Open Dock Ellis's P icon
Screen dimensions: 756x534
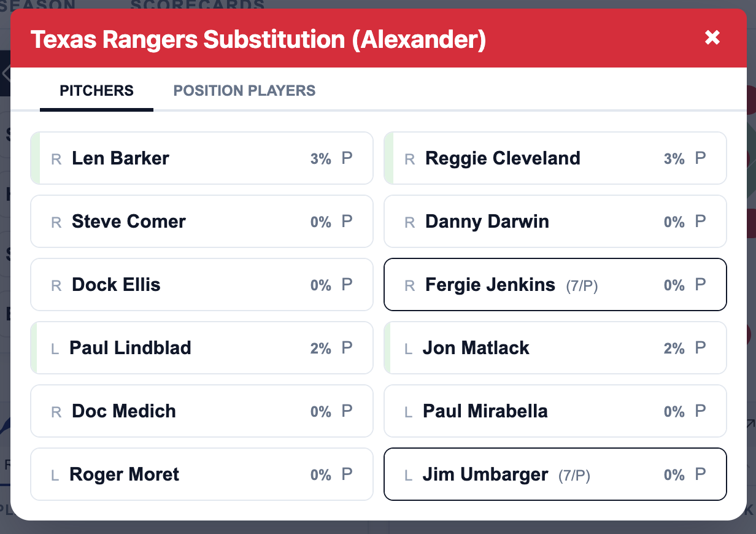[x=347, y=284]
